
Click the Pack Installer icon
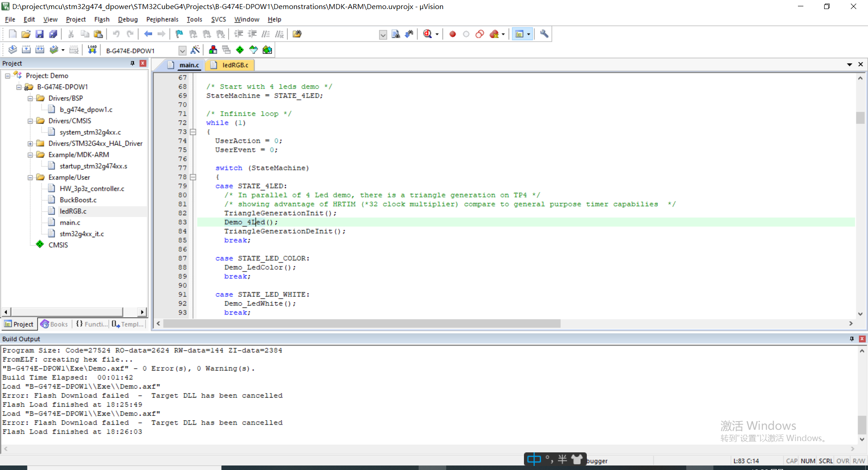pyautogui.click(x=267, y=50)
